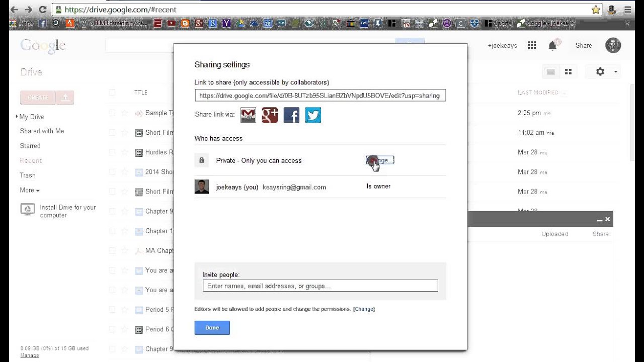Bookmark this page with the star

(596, 10)
